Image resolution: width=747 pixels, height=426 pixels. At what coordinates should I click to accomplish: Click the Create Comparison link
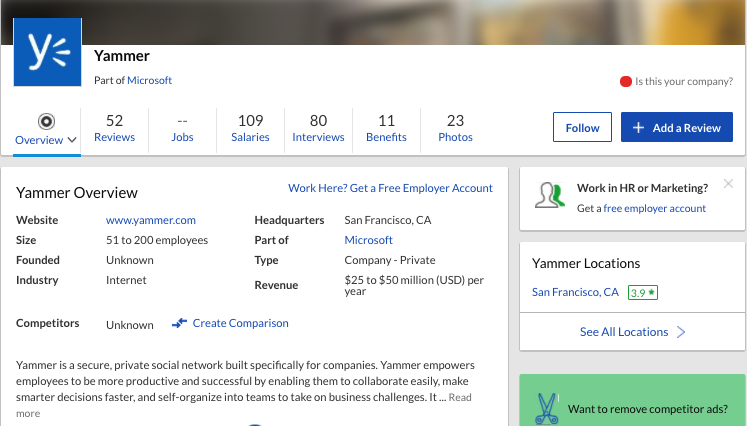[x=240, y=323]
